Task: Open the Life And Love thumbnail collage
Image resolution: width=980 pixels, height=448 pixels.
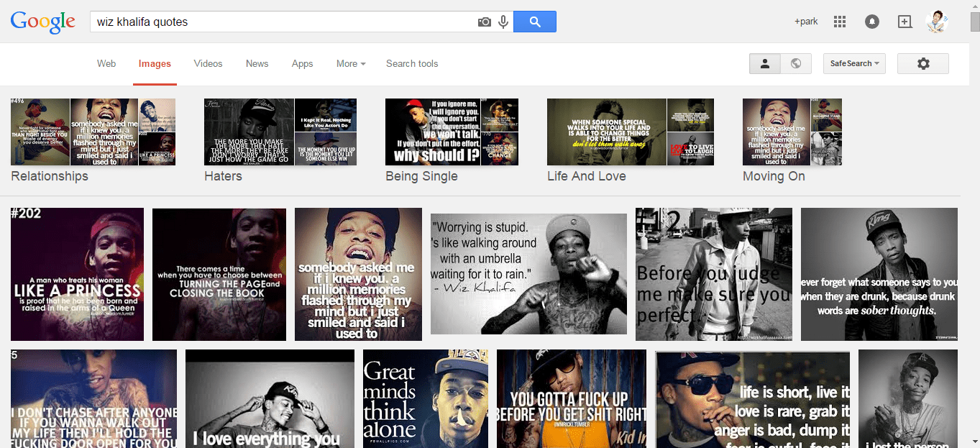Action: 631,132
